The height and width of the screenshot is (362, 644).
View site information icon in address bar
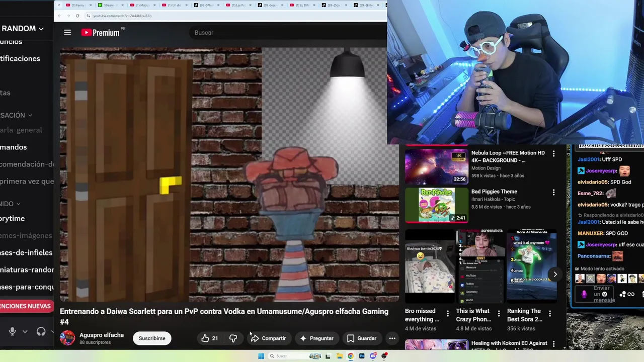89,16
